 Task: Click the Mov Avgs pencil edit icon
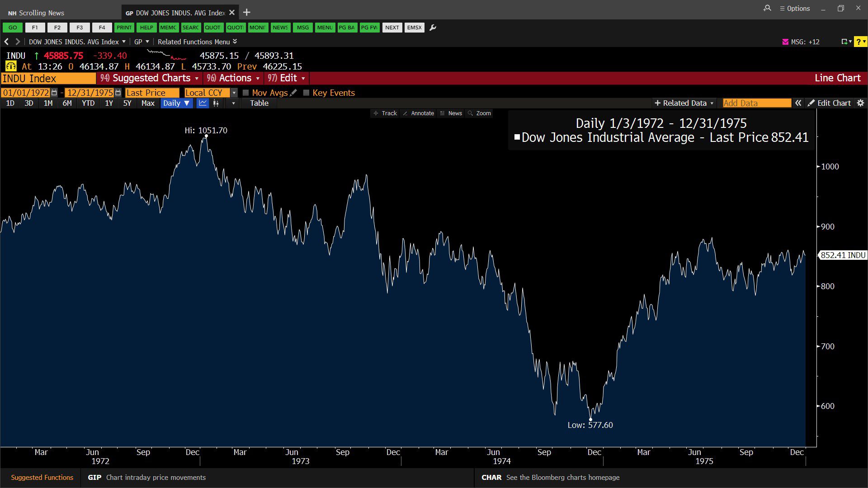coord(293,93)
